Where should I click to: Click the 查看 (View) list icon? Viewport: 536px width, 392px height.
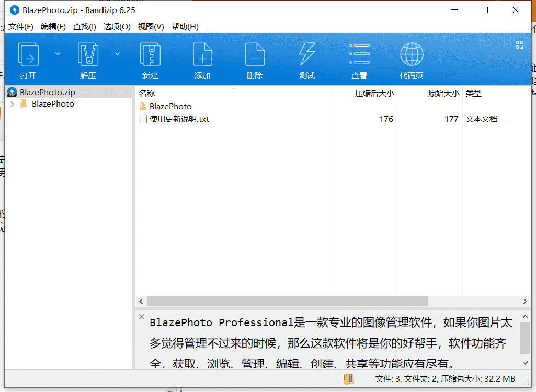(359, 54)
